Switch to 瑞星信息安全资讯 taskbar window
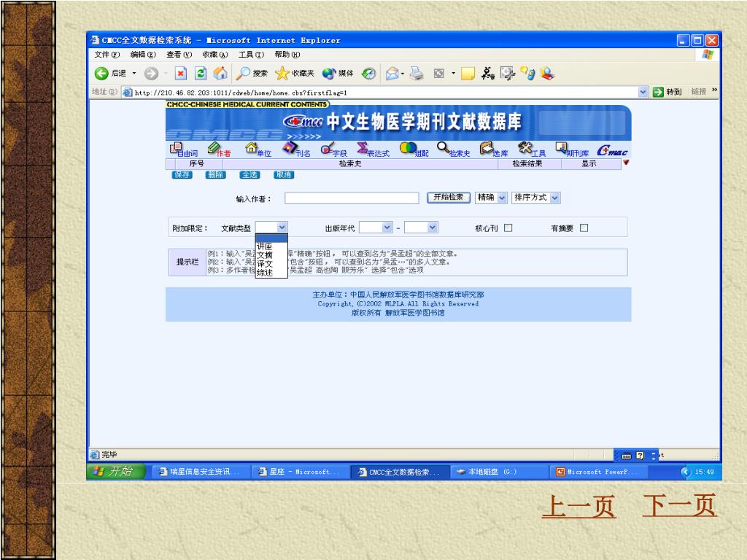Image resolution: width=747 pixels, height=560 pixels. (200, 472)
